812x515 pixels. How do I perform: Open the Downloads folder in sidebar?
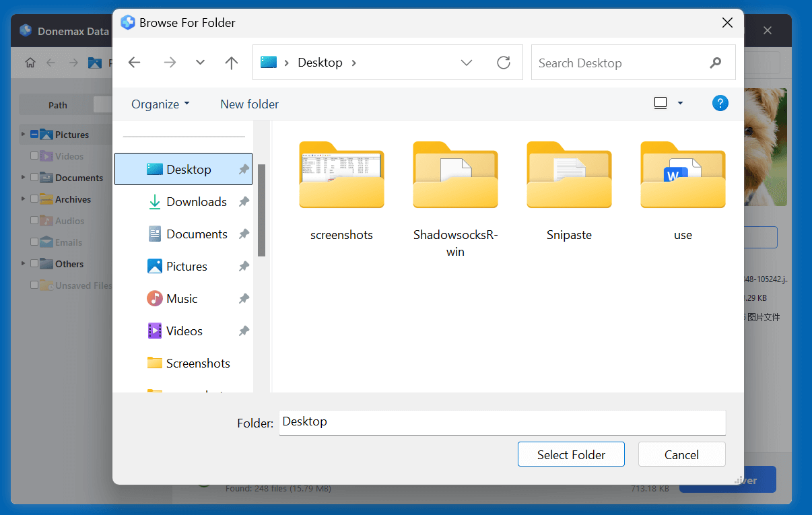196,202
